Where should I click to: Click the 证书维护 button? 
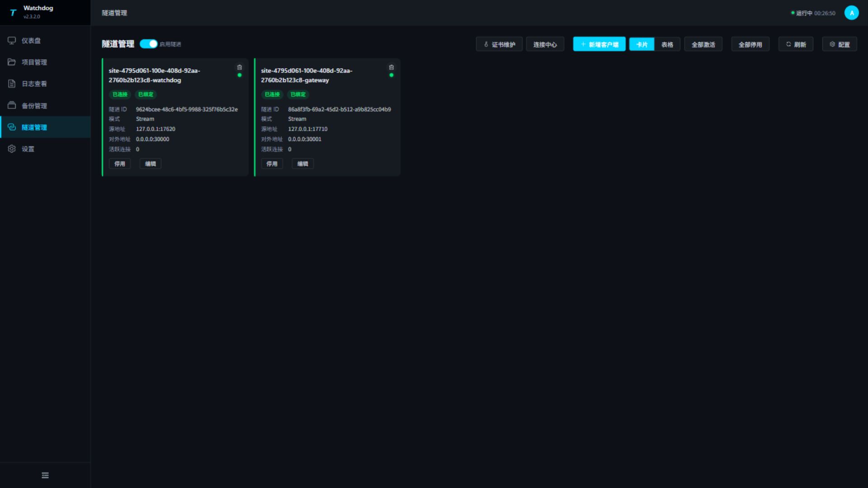[x=499, y=44]
